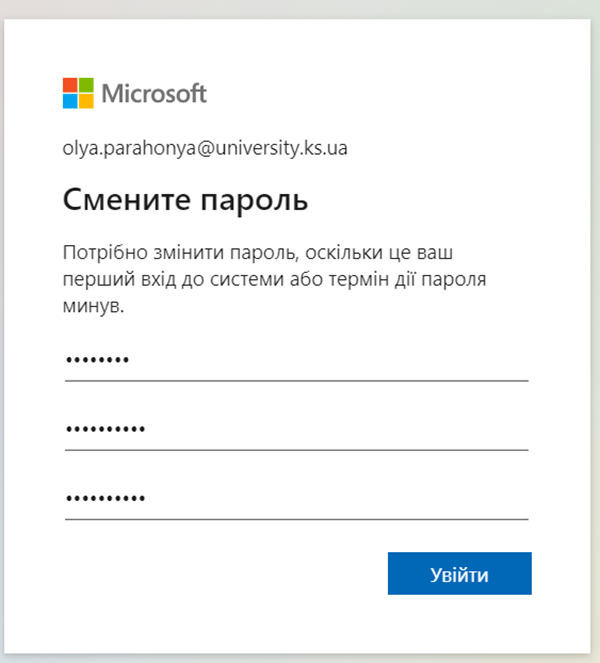This screenshot has height=663, width=600.
Task: Click the yellow square of the Microsoft logo
Action: tap(86, 101)
